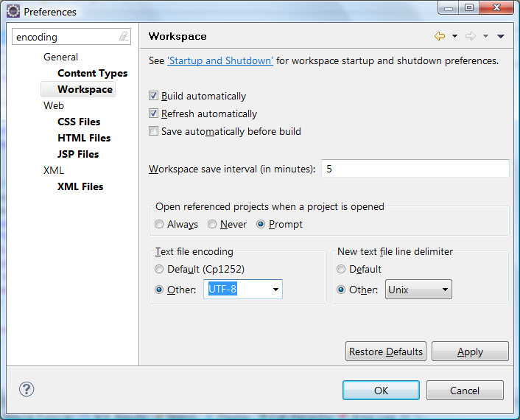Open CSS Files preference page
The image size is (520, 420).
tap(79, 122)
